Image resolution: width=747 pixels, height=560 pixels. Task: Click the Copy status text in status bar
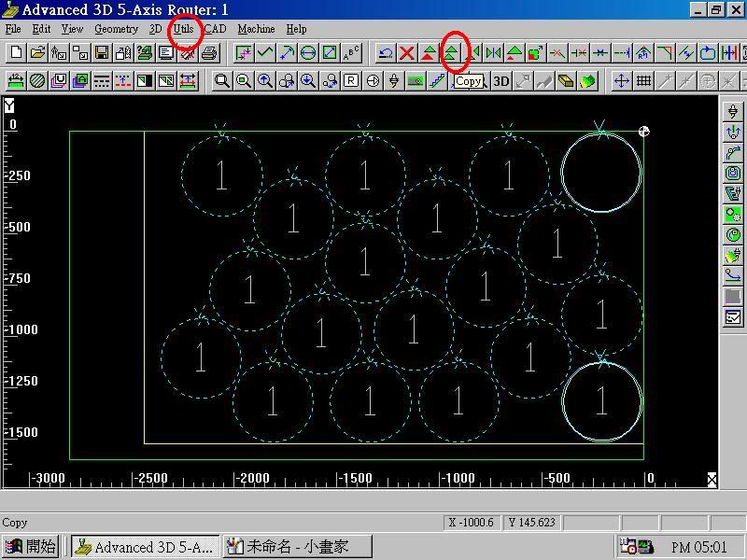point(15,523)
